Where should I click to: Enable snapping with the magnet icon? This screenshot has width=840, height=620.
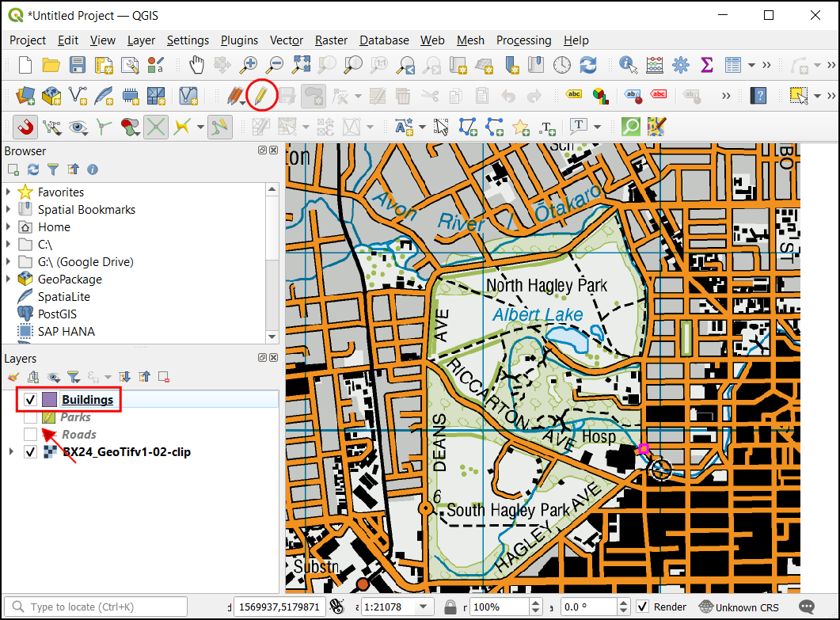pos(25,127)
